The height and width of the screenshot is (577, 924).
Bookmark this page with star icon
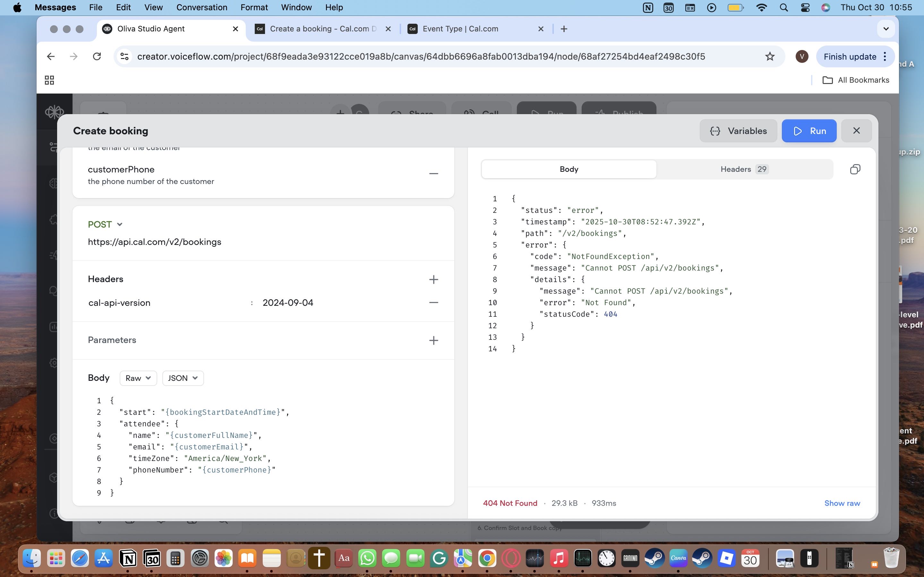(770, 56)
